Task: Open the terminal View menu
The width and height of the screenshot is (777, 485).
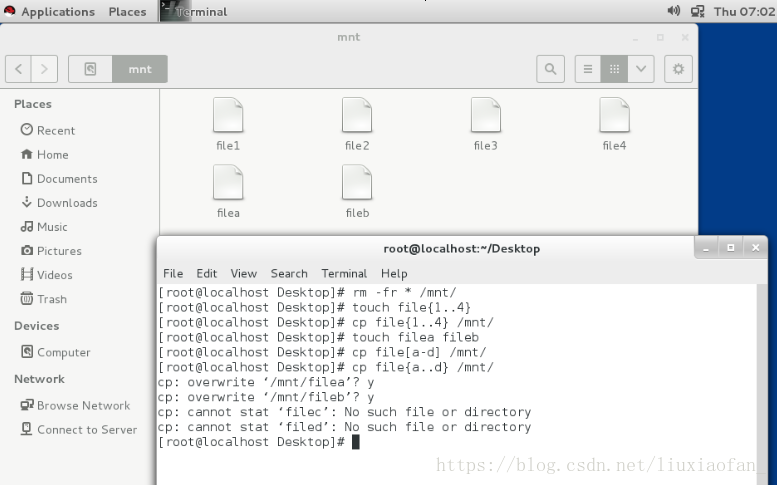Action: click(244, 273)
